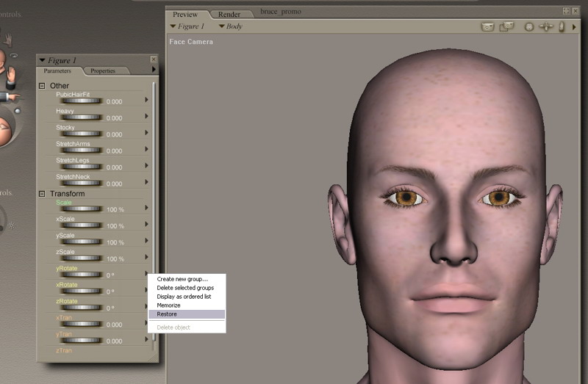Choose Memorize from the context menu

click(168, 305)
